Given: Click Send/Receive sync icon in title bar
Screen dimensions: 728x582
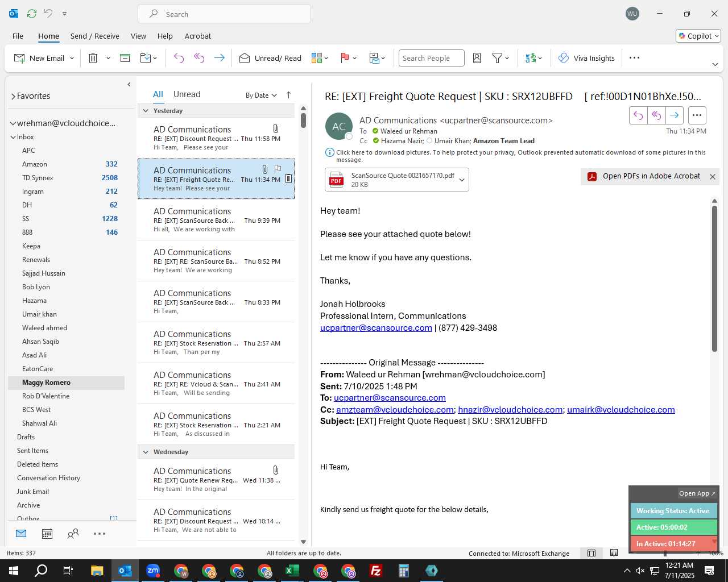Looking at the screenshot, I should [x=32, y=14].
